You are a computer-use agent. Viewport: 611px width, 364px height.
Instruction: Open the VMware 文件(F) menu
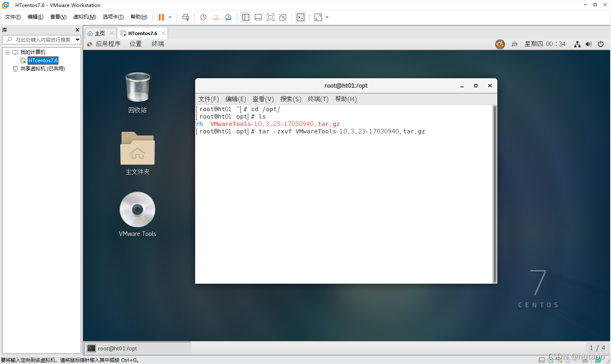(13, 17)
